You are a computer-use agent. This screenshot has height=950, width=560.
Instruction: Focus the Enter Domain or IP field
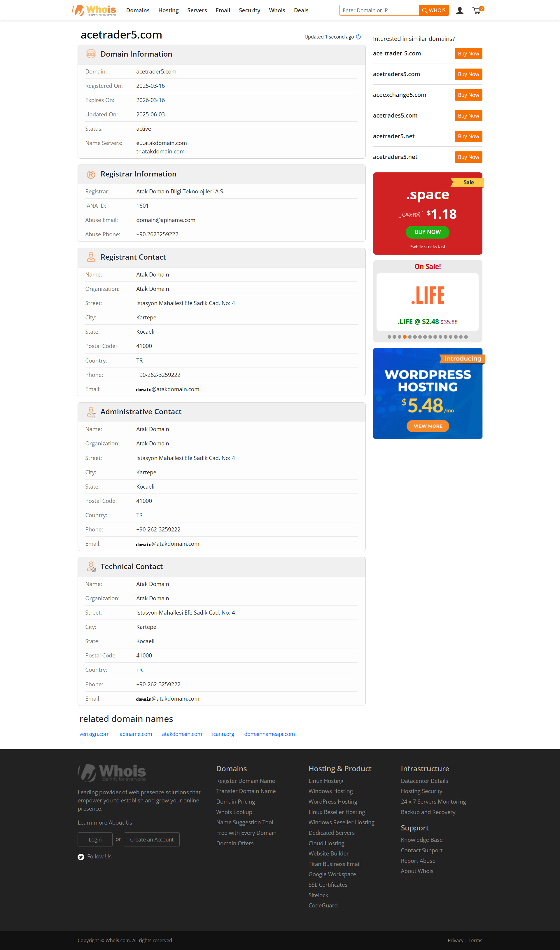[379, 10]
